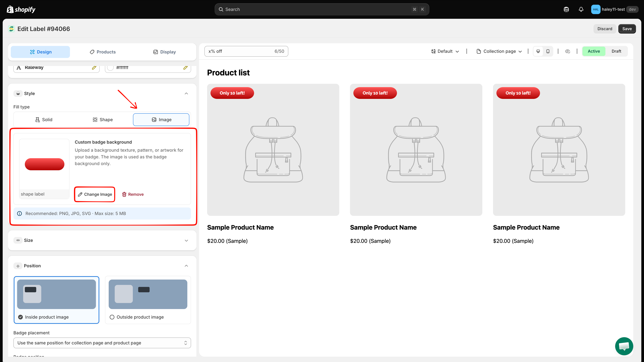Set label status to Draft
The height and width of the screenshot is (362, 644).
click(616, 51)
